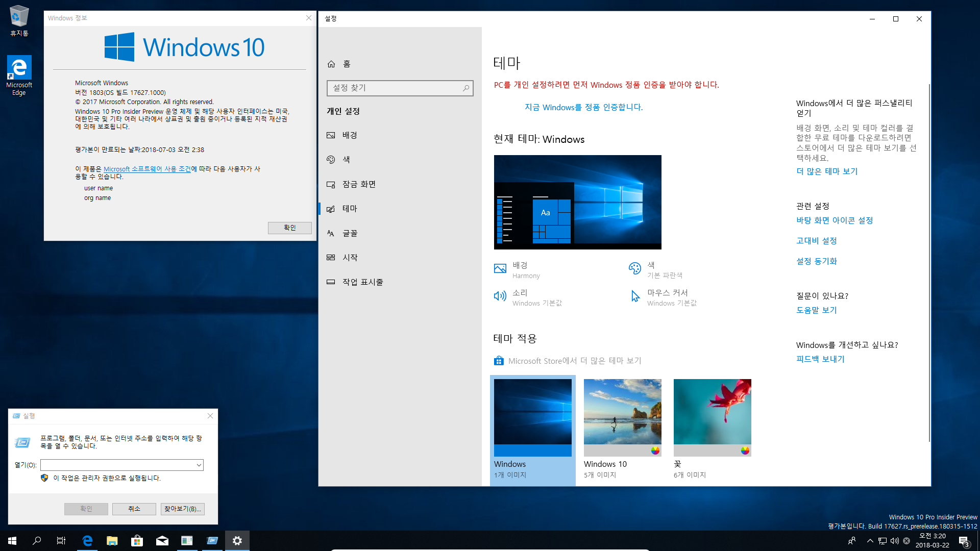The height and width of the screenshot is (551, 980).
Task: Click the 열기 input field in Run dialog
Action: [122, 465]
